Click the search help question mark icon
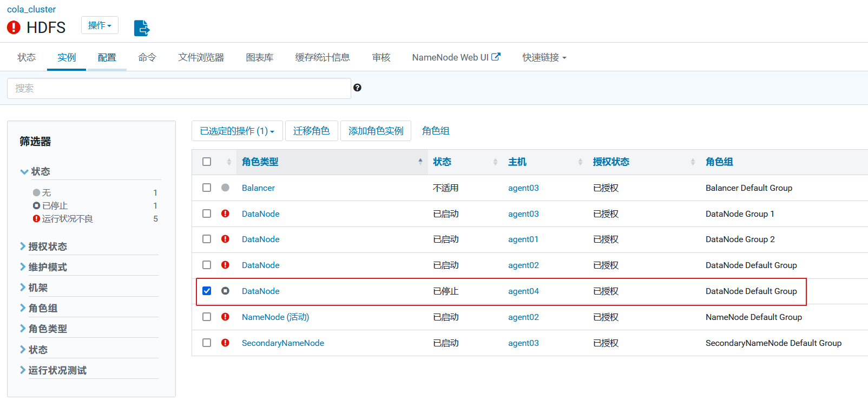The image size is (868, 407). pyautogui.click(x=357, y=88)
